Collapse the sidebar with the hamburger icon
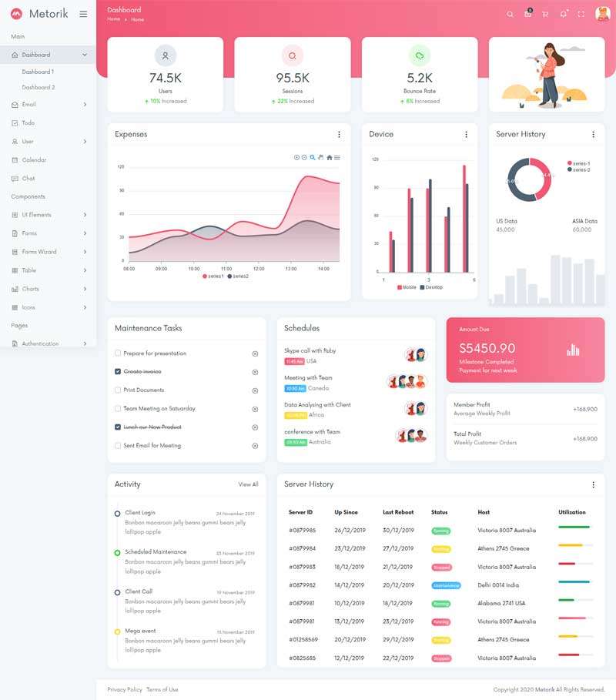 click(83, 14)
